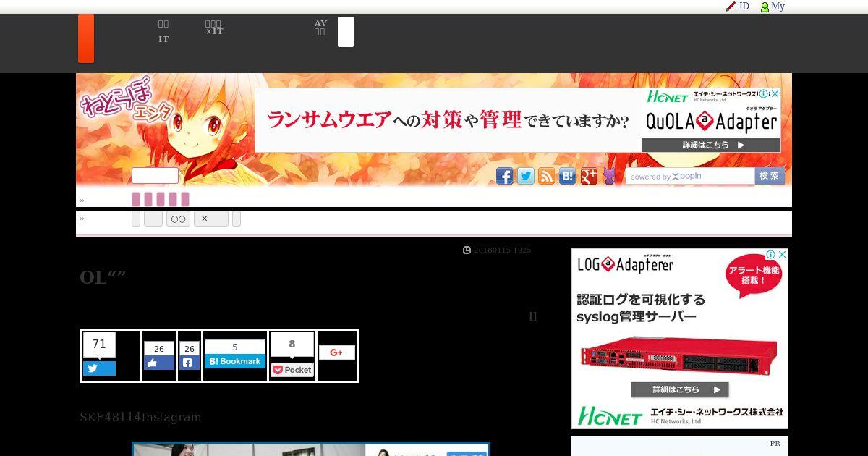Click the article title starting with OL
The width and height of the screenshot is (868, 456).
click(x=103, y=277)
